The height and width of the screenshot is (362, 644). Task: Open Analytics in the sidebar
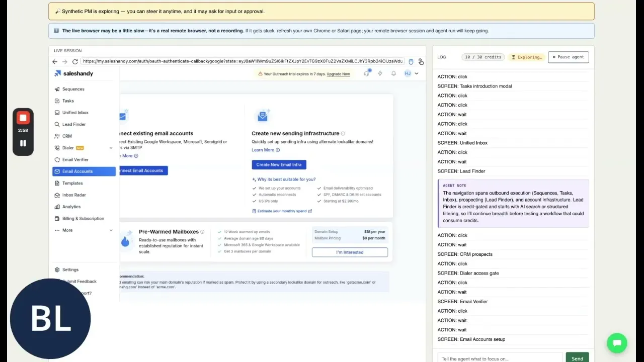(x=71, y=207)
